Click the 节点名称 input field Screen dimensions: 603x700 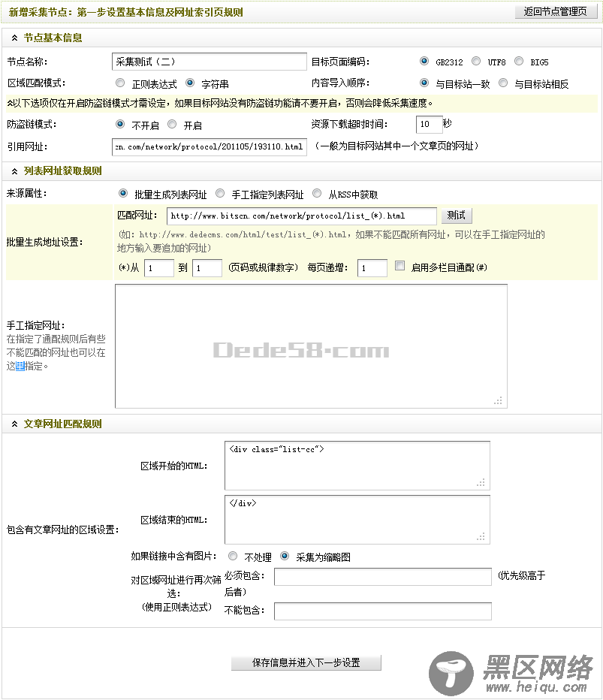(x=209, y=62)
